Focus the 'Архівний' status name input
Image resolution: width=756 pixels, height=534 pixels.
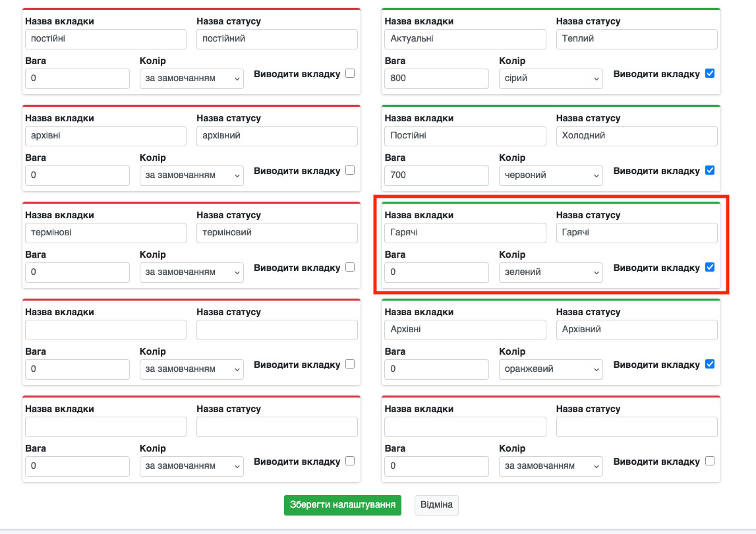pyautogui.click(x=636, y=330)
